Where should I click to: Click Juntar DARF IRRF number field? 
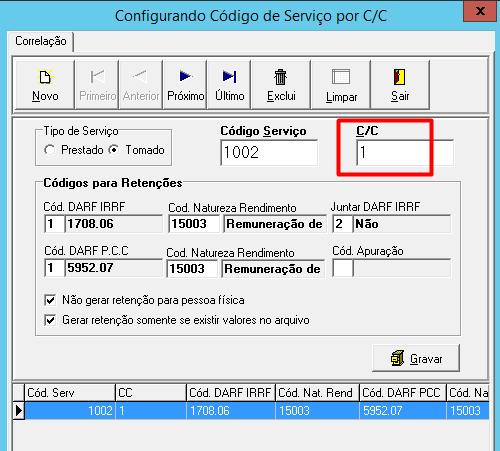(342, 224)
